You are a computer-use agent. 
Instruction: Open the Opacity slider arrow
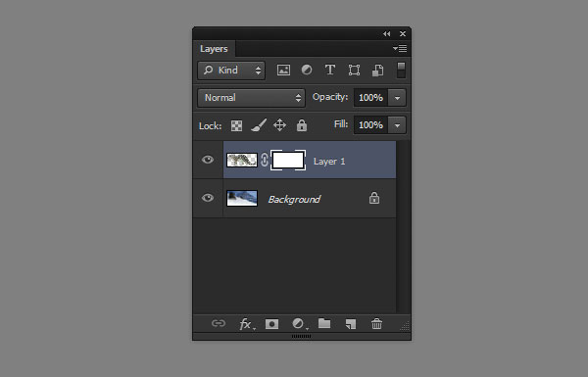397,98
